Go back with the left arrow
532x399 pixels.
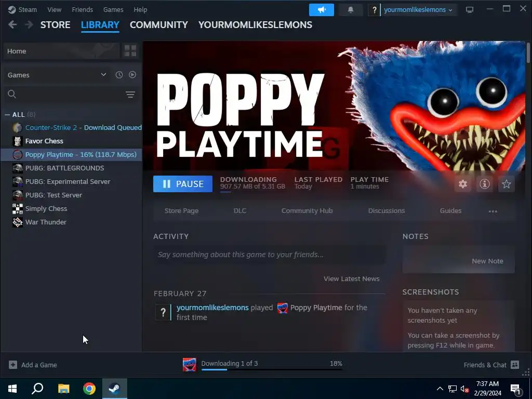click(12, 25)
